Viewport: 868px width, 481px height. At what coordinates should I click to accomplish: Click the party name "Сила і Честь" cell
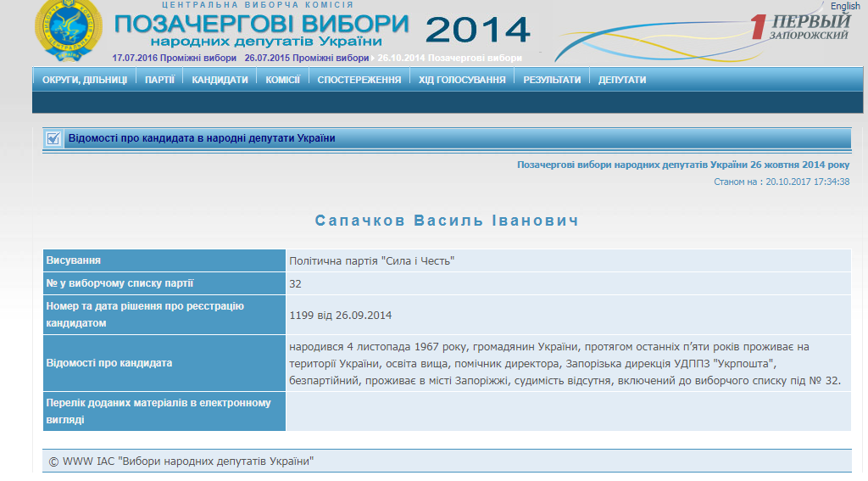372,260
